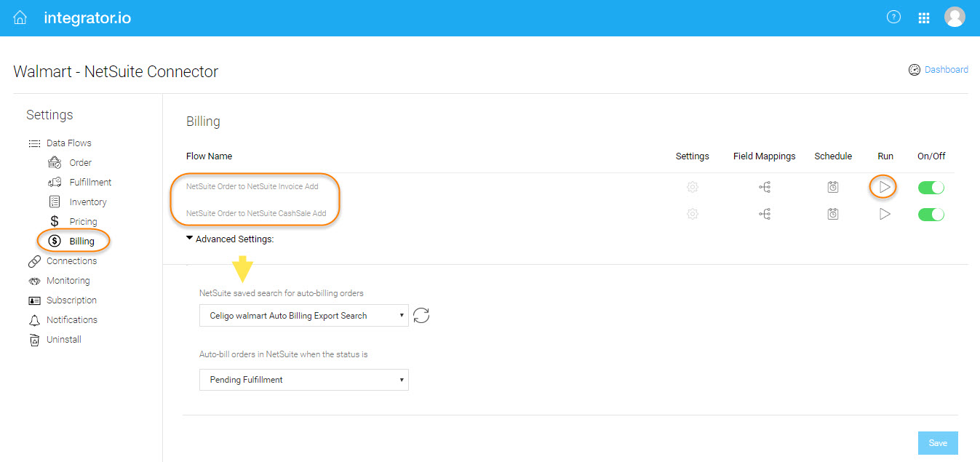Run the CashSale Add flow

click(x=885, y=214)
